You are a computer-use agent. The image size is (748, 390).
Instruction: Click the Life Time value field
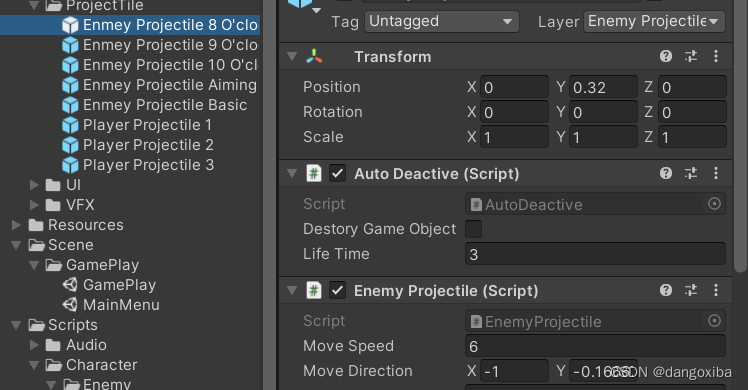tap(595, 254)
